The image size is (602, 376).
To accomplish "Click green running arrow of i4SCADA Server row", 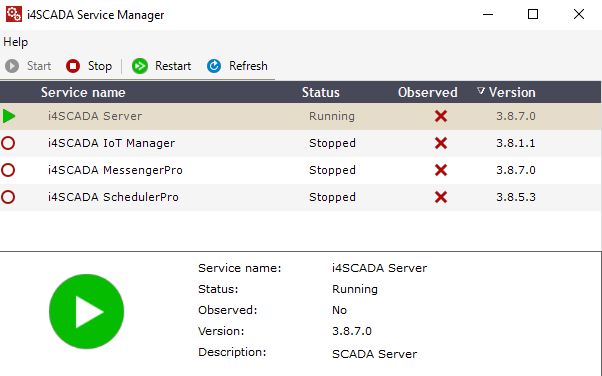I will 9,116.
